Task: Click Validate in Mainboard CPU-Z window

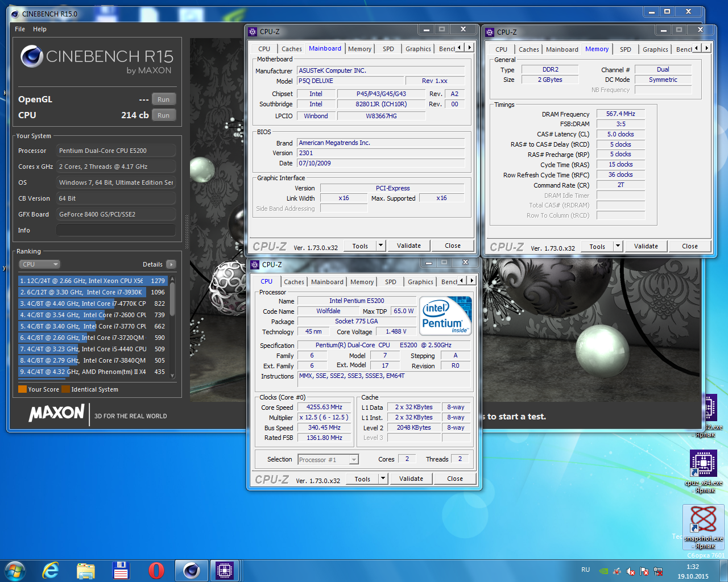Action: click(409, 246)
